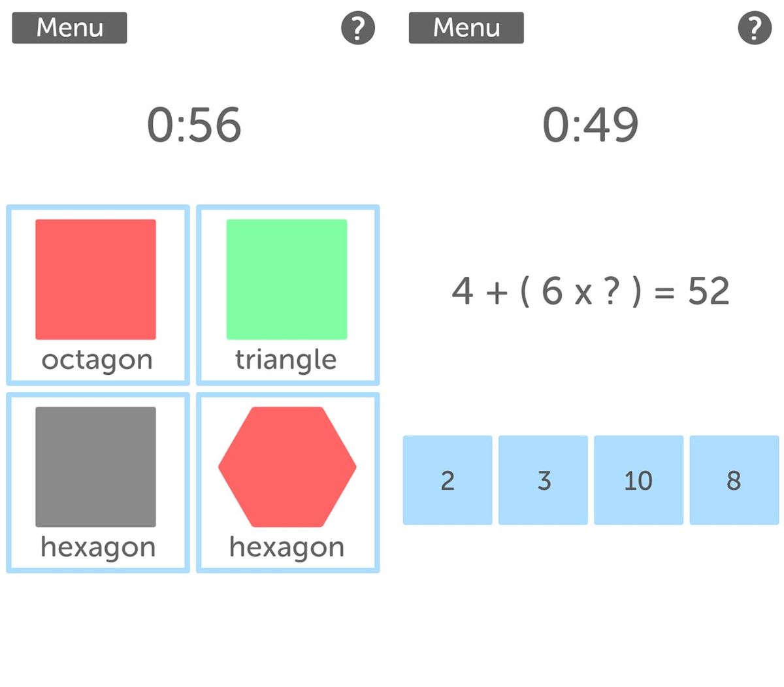This screenshot has width=784, height=687.
Task: Click the 0:56 countdown timer
Action: point(194,125)
